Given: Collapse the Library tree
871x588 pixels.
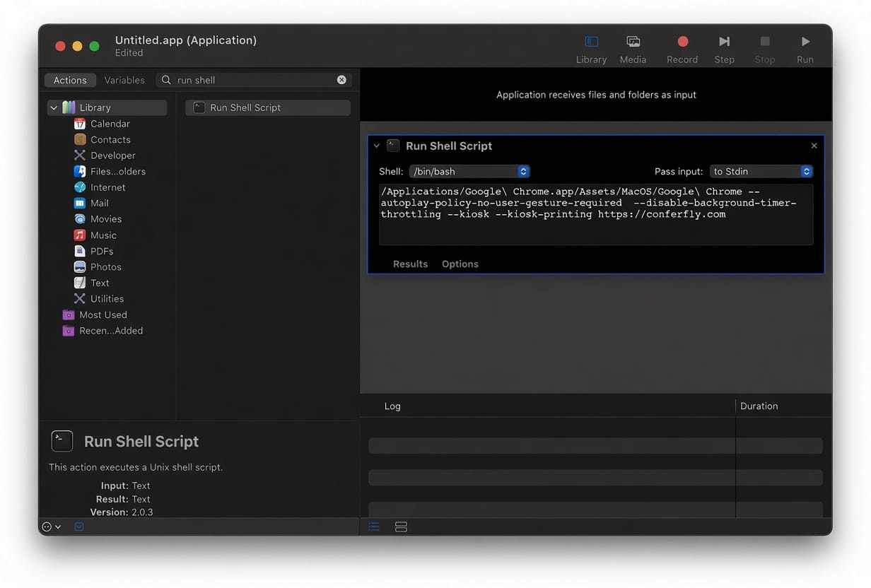Looking at the screenshot, I should (x=54, y=107).
